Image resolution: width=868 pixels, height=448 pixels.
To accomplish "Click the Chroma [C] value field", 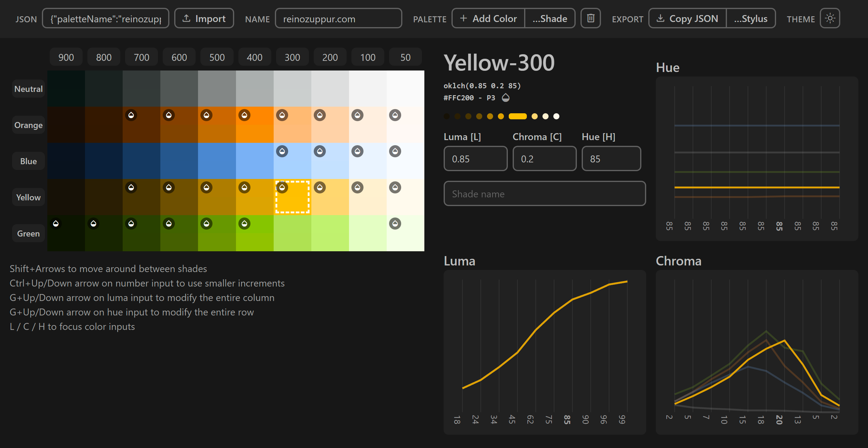I will tap(544, 159).
